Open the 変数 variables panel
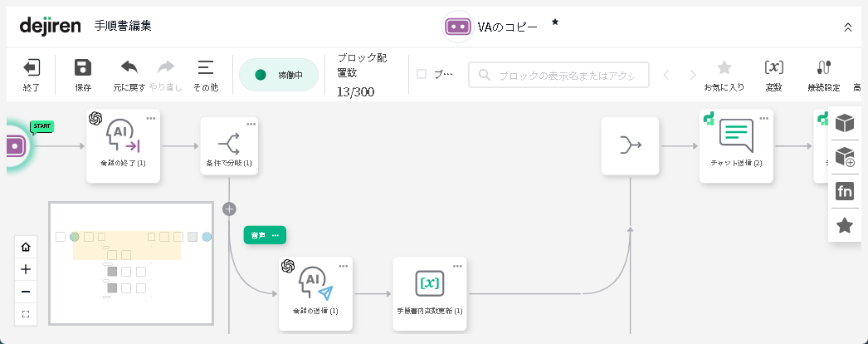Viewport: 868px width, 344px height. pos(773,68)
